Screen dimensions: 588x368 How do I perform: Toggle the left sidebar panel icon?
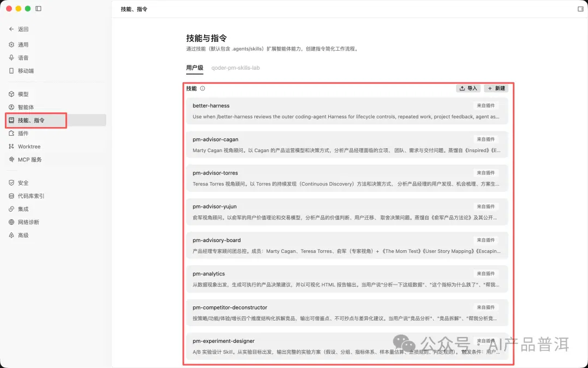(x=38, y=9)
